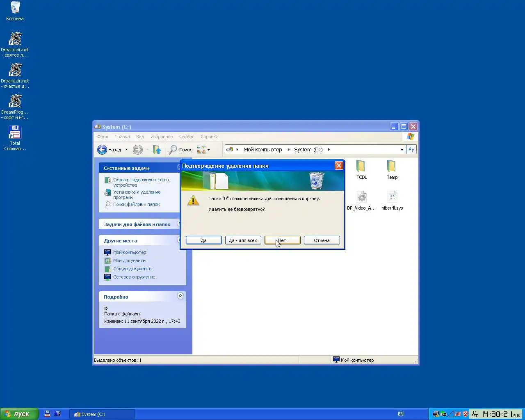Click Поиск файлов и папок link
The height and width of the screenshot is (420, 525).
[x=136, y=204]
